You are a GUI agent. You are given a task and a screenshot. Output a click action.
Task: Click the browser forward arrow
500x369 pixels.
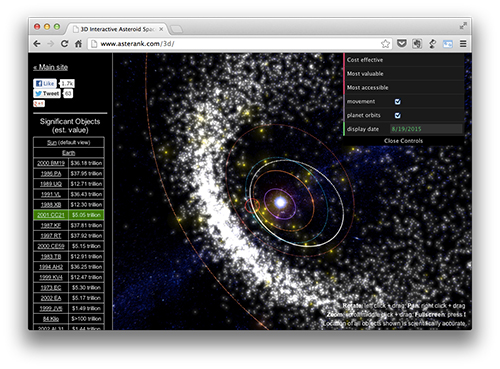coord(51,44)
